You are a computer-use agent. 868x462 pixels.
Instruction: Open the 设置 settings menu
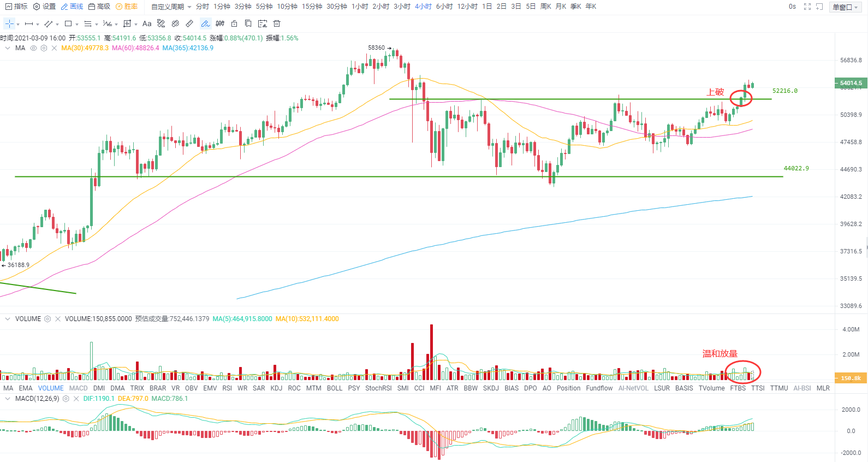(44, 7)
